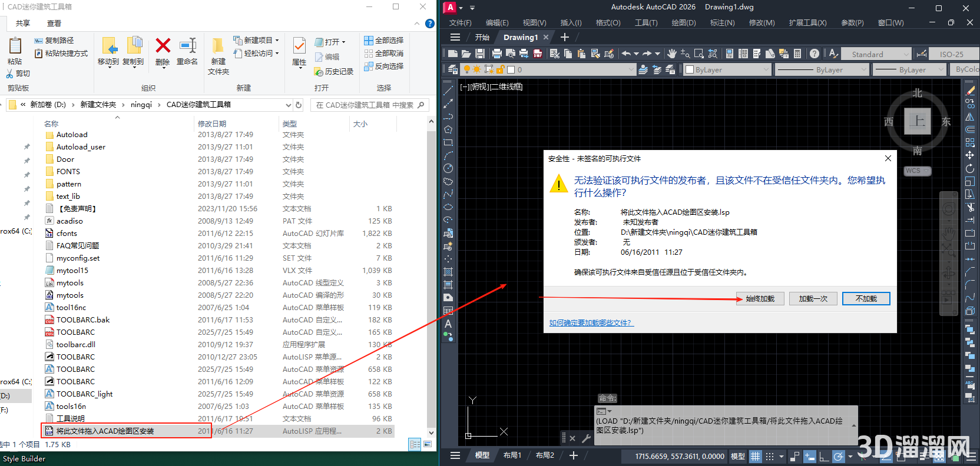Click the ViewCube top face 上
Screen dimensions: 980x466
point(918,121)
